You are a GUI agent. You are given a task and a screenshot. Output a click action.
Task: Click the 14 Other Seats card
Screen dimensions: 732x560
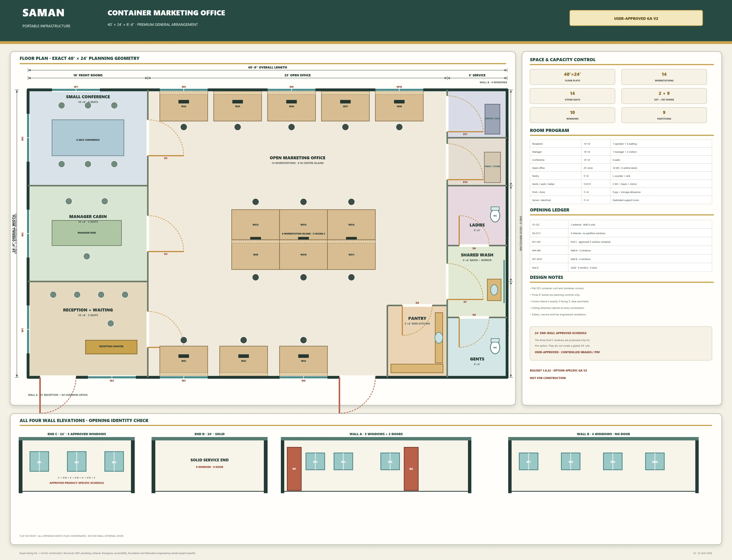pyautogui.click(x=572, y=96)
